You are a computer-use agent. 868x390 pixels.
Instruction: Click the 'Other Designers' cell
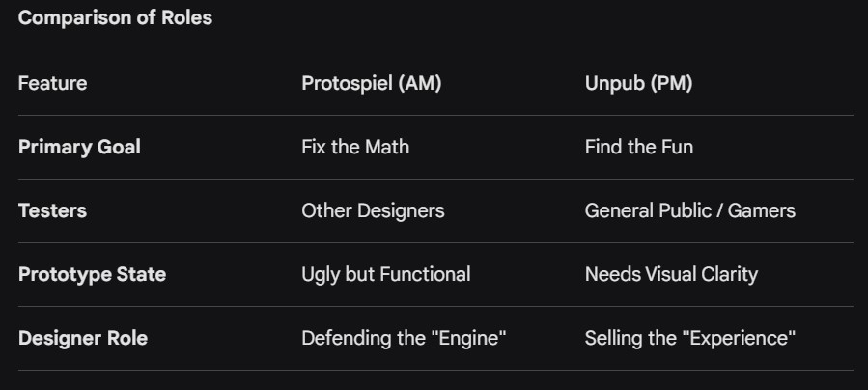click(x=373, y=210)
